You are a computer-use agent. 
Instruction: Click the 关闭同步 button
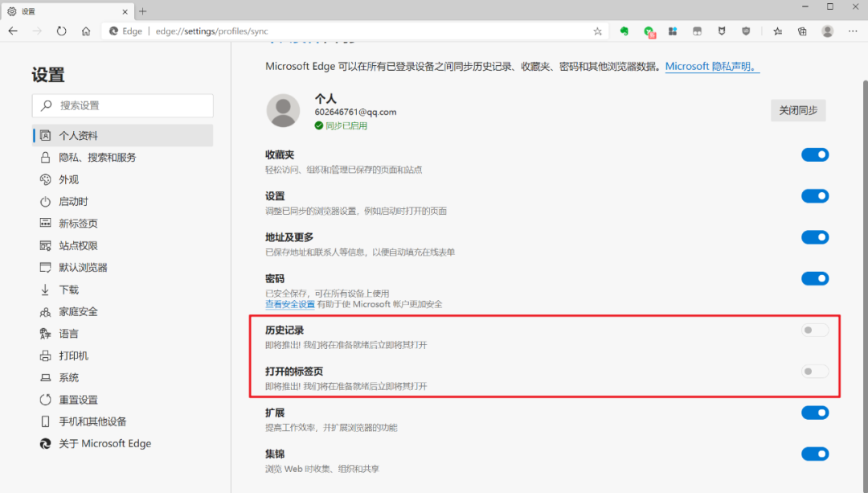798,110
